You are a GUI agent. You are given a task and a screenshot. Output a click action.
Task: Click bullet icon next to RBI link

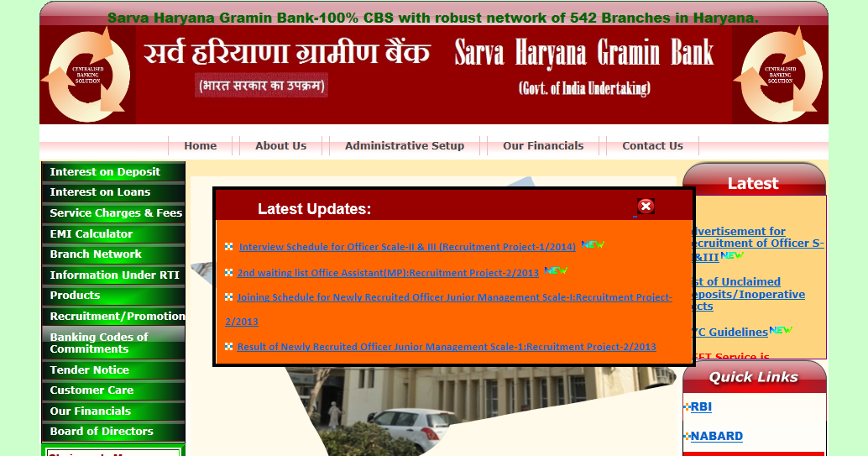[688, 406]
